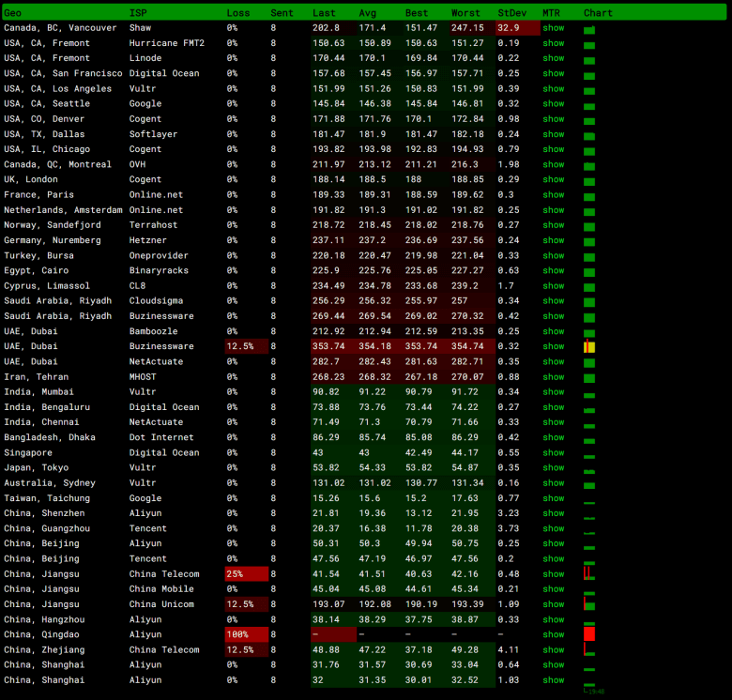Click show link for Seattle Google row
This screenshot has width=732, height=700.
pos(553,103)
